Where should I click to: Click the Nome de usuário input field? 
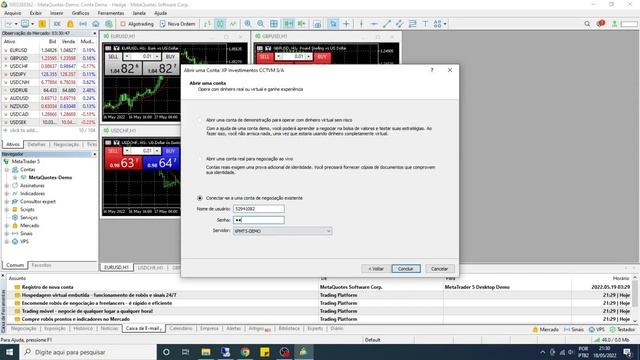(x=259, y=209)
